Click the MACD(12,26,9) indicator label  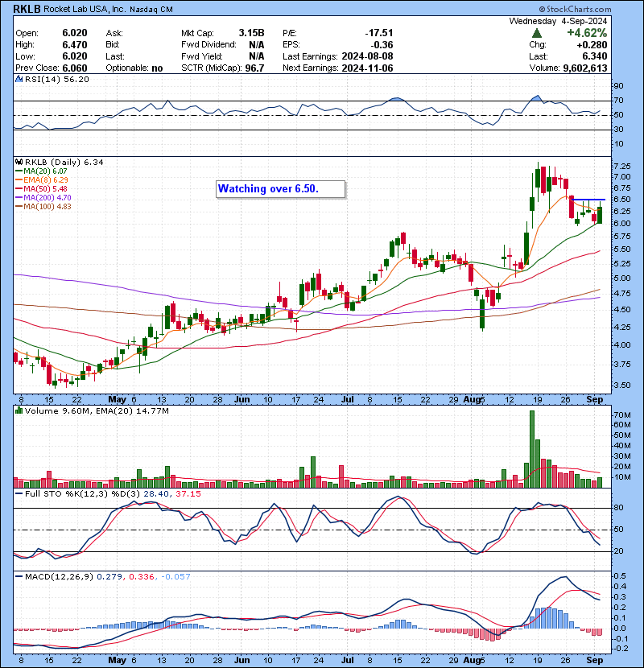59,576
